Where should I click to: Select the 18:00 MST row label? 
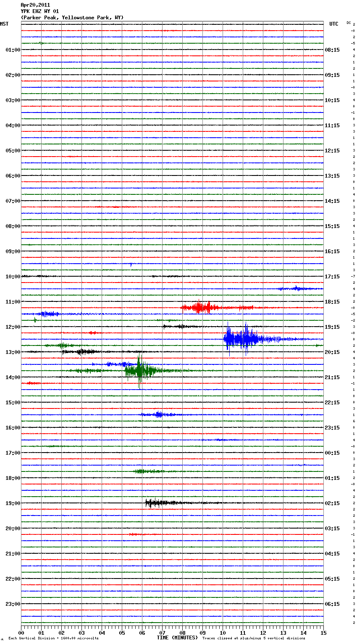tap(13, 478)
